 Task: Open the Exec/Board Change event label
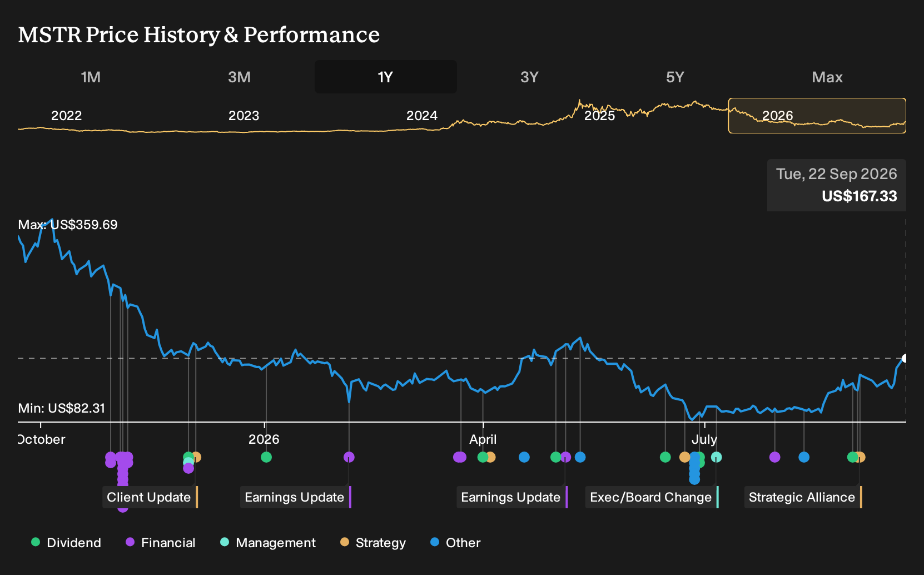(x=652, y=497)
